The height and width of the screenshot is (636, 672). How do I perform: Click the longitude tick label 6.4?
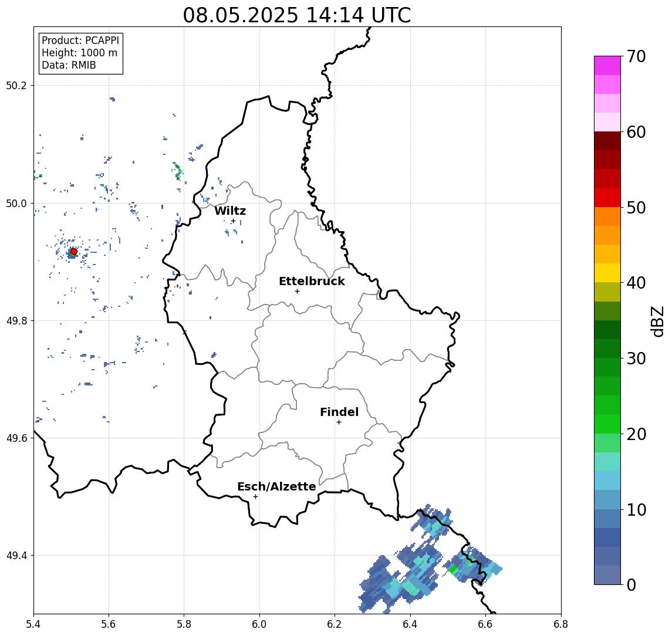411,624
